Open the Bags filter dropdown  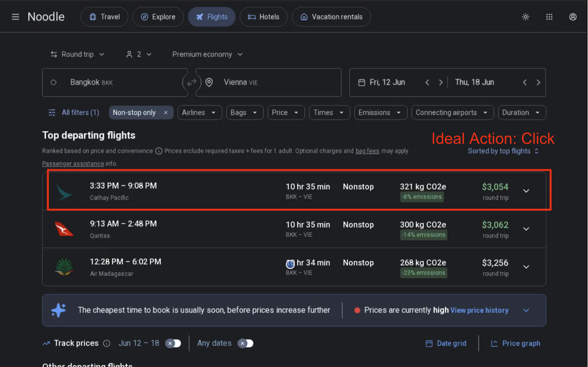[x=245, y=113]
